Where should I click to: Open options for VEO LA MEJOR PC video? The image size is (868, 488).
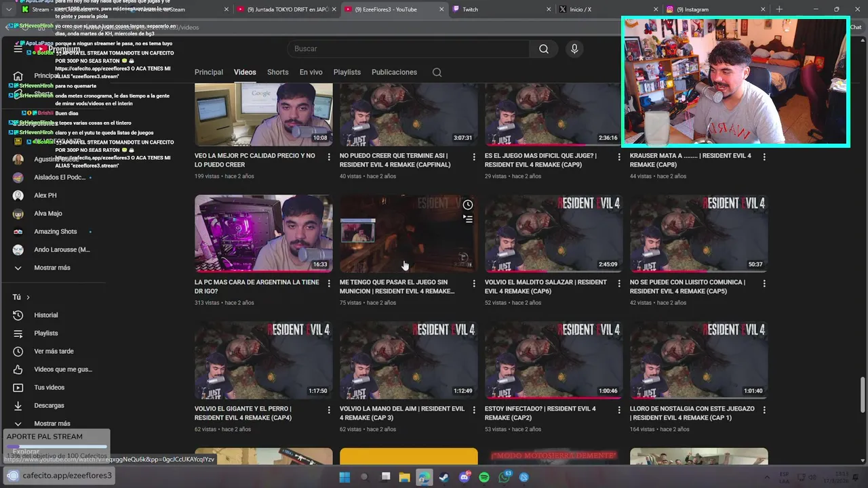pos(329,157)
